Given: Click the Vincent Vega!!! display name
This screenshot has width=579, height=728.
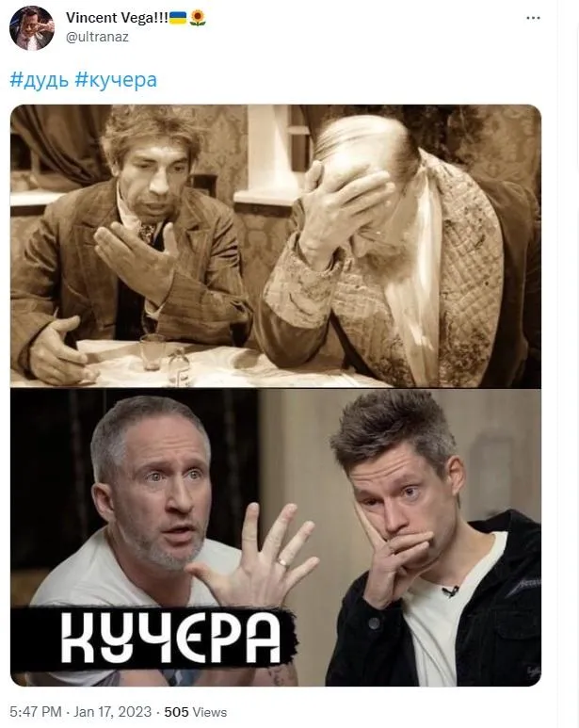Looking at the screenshot, I should click(117, 18).
